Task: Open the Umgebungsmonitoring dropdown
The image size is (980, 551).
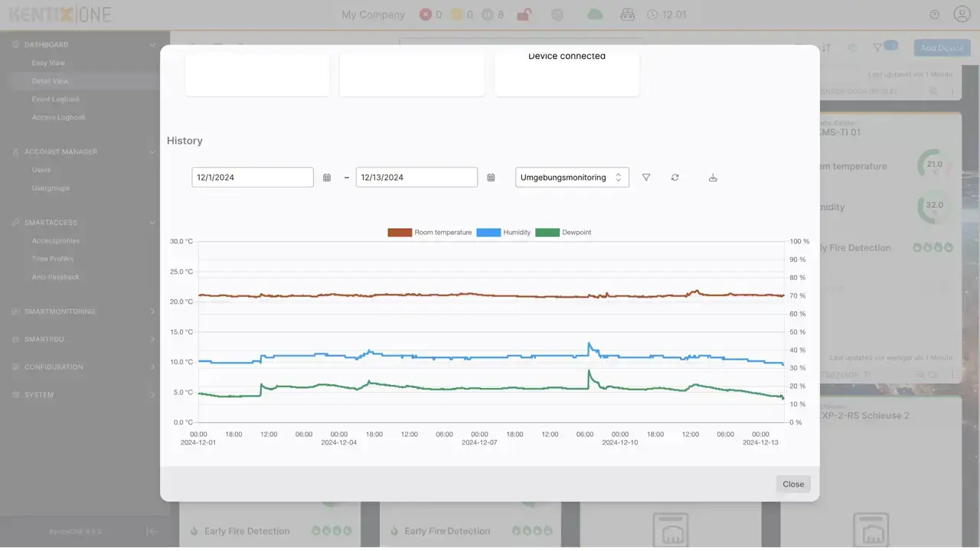Action: coord(572,178)
